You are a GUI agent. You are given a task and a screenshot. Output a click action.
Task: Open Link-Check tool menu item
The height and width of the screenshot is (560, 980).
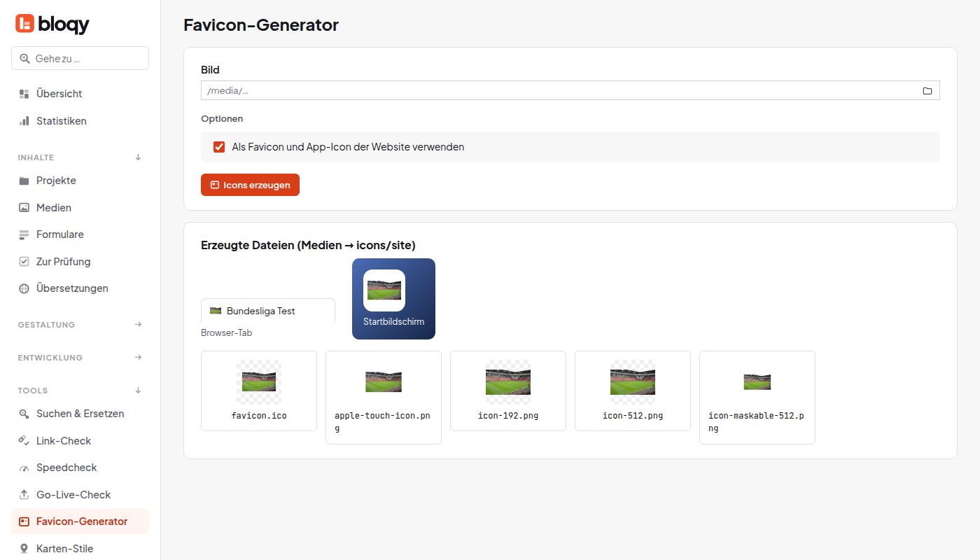[x=80, y=441]
